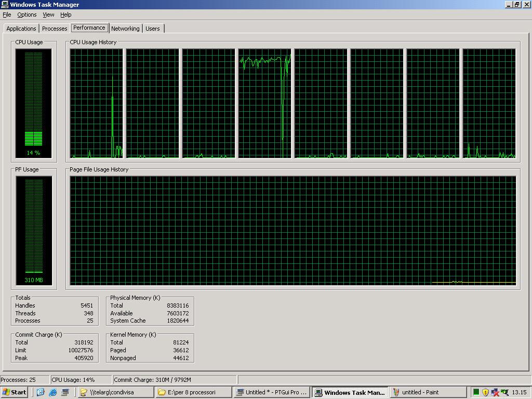This screenshot has width=532, height=399.
Task: Click the Threads value 348
Action: pyautogui.click(x=88, y=313)
